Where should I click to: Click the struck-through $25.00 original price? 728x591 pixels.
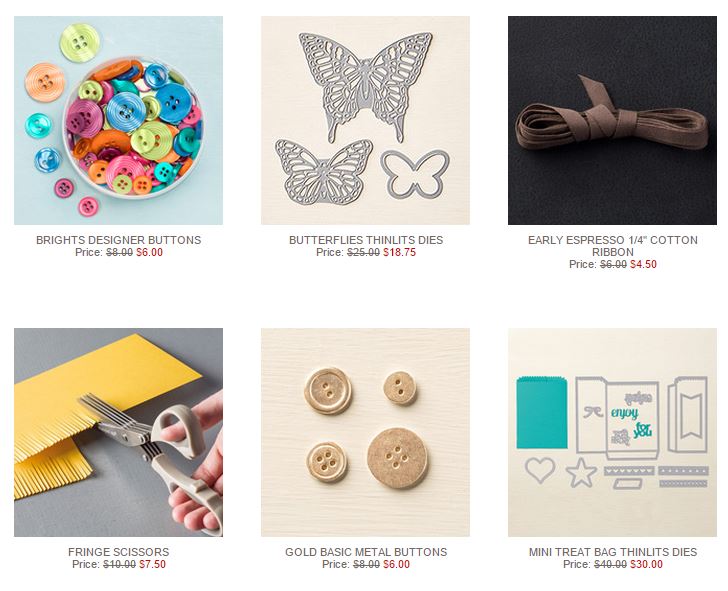click(x=364, y=253)
